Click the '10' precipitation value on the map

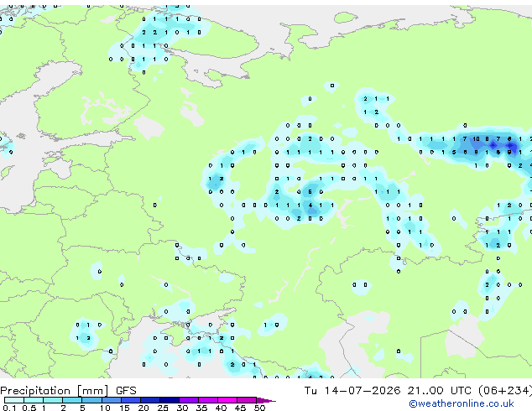click(x=477, y=138)
